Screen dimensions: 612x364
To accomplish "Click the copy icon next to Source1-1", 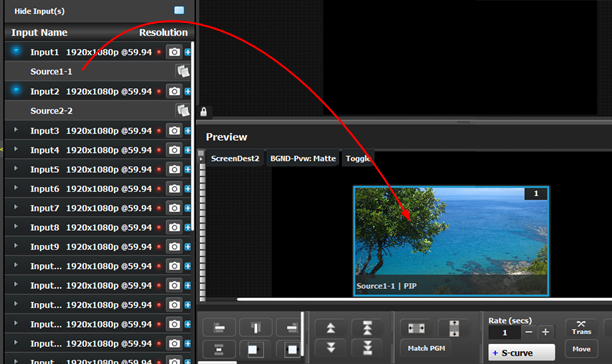I will (183, 71).
